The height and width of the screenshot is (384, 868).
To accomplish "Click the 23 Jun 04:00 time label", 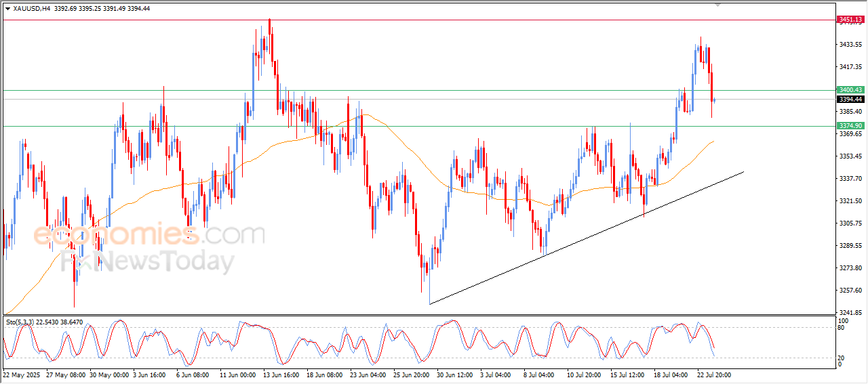I will coord(368,375).
